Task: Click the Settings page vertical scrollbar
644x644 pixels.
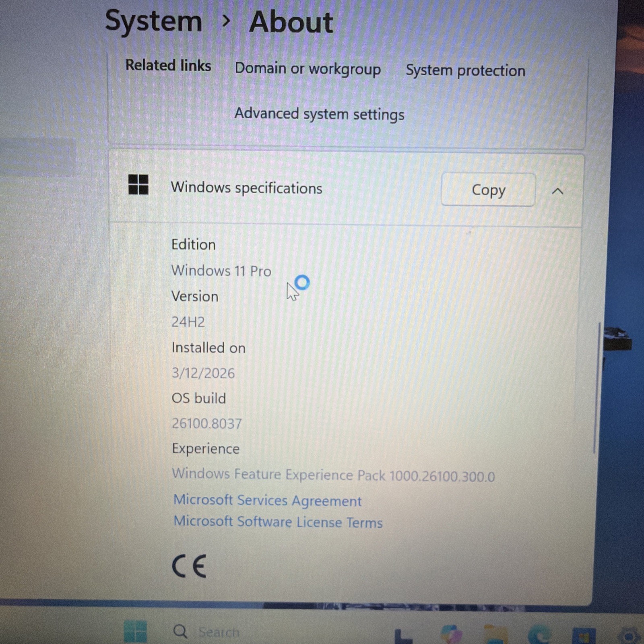Action: coord(597,388)
